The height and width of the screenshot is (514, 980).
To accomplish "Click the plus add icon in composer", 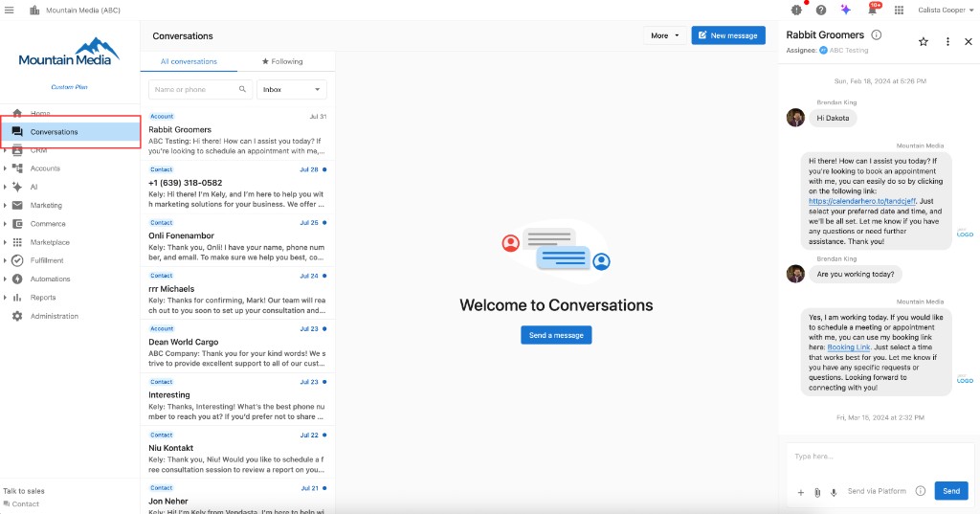I will [x=801, y=492].
